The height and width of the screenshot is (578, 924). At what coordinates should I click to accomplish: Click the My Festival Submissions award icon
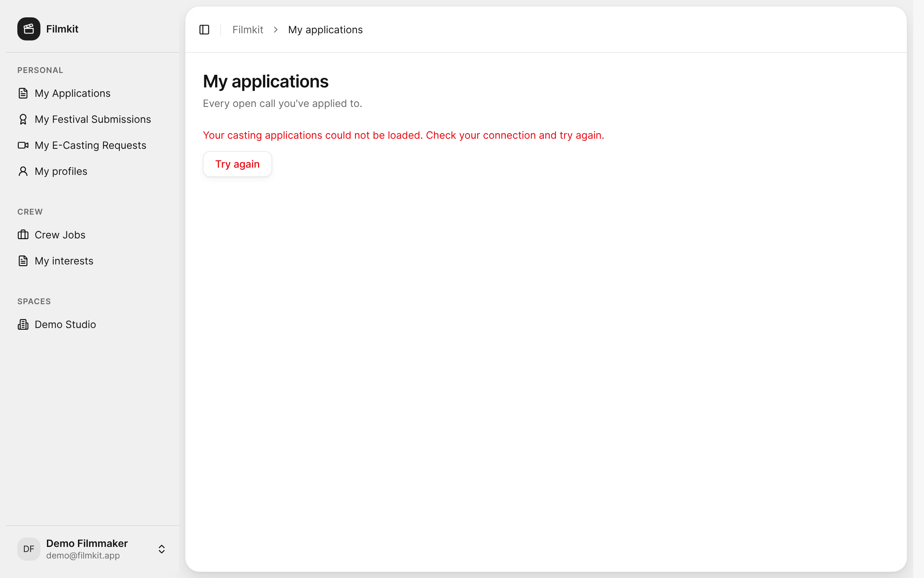(x=23, y=119)
